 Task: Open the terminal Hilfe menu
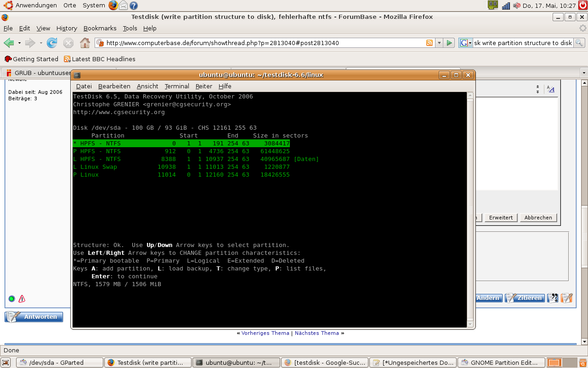click(x=225, y=86)
